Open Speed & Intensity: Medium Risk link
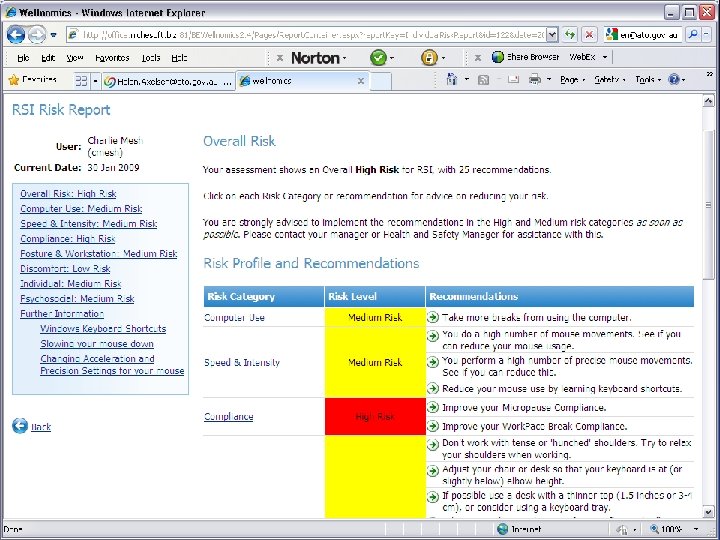Image resolution: width=720 pixels, height=540 pixels. [89, 224]
